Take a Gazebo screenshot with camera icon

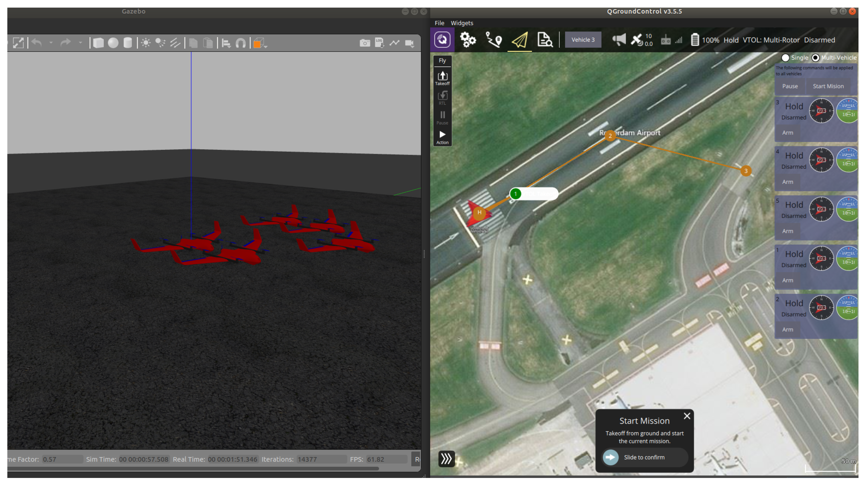(x=364, y=43)
